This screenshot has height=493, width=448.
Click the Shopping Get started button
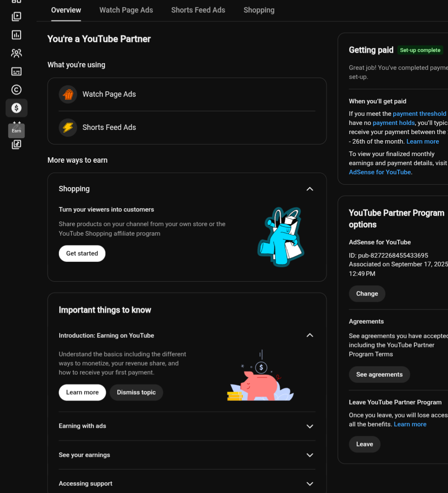pyautogui.click(x=82, y=254)
